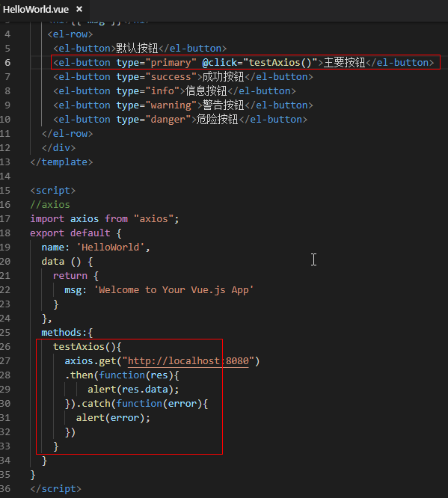Click the closing </template> tag
The width and height of the screenshot is (448, 498).
point(61,162)
